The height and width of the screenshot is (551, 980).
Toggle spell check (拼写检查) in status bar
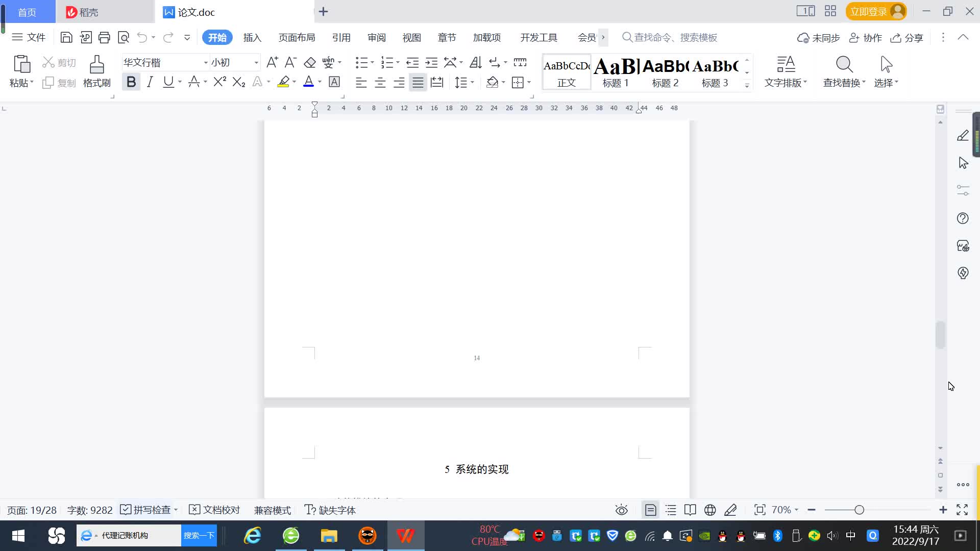pyautogui.click(x=147, y=510)
